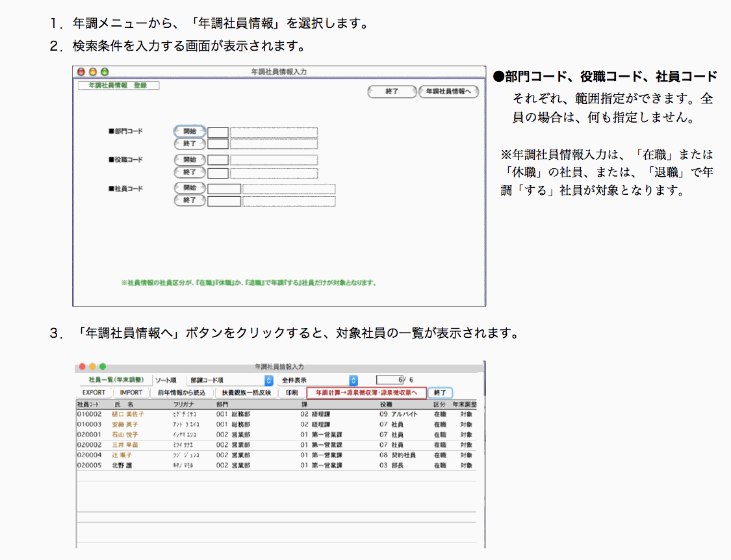Click 終了 button for 役職コード
The height and width of the screenshot is (560, 731).
tap(190, 173)
